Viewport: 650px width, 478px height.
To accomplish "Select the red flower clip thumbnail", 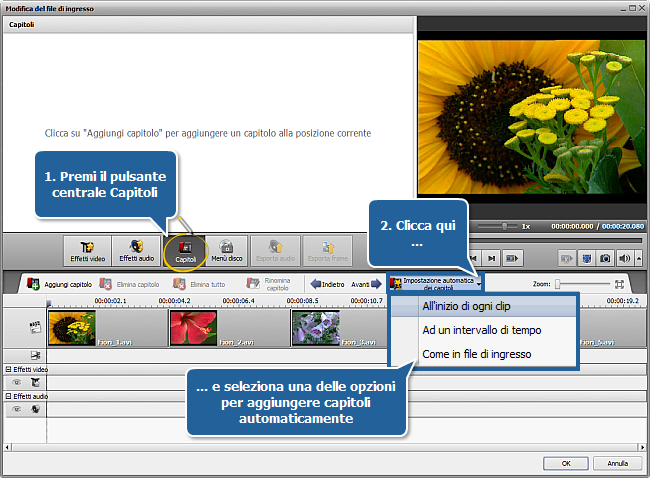I will (193, 326).
